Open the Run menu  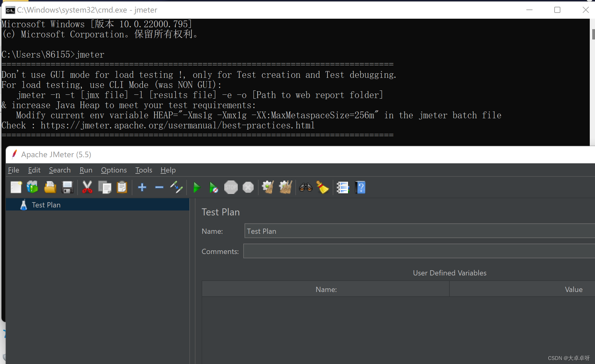pyautogui.click(x=86, y=170)
